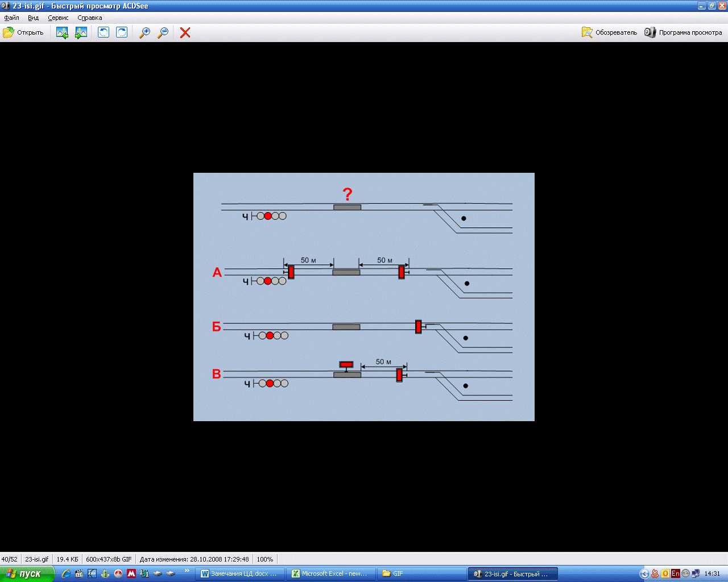Click the 23-isi.gif filename in status bar
Image resolution: width=728 pixels, height=582 pixels.
[37, 559]
